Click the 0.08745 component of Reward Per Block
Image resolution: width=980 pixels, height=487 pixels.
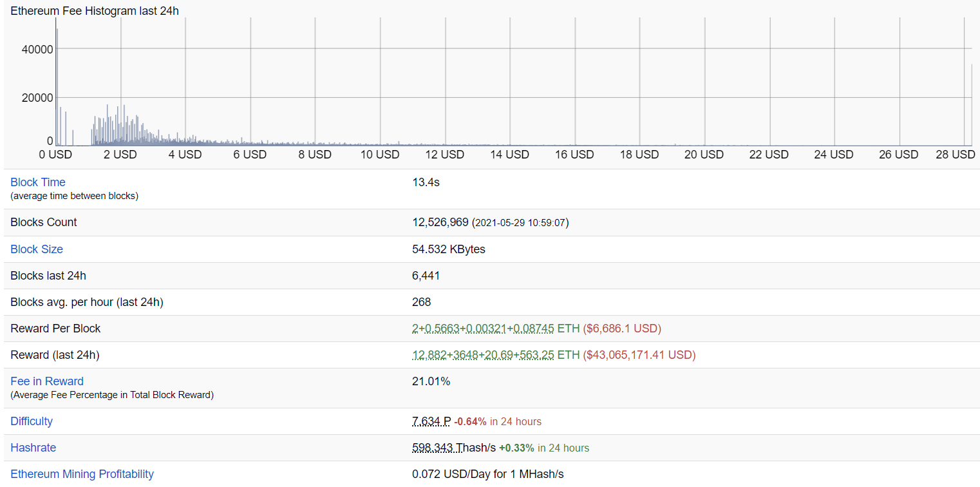pos(534,329)
